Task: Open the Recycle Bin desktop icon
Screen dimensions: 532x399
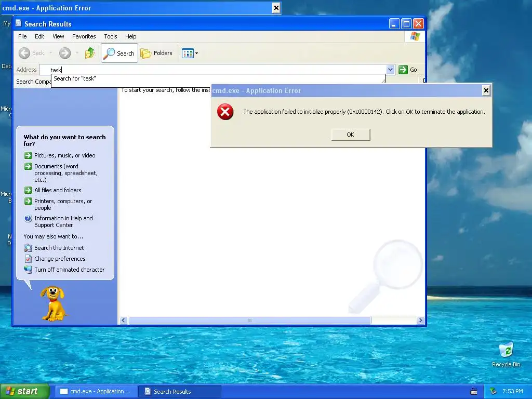Action: pos(506,355)
